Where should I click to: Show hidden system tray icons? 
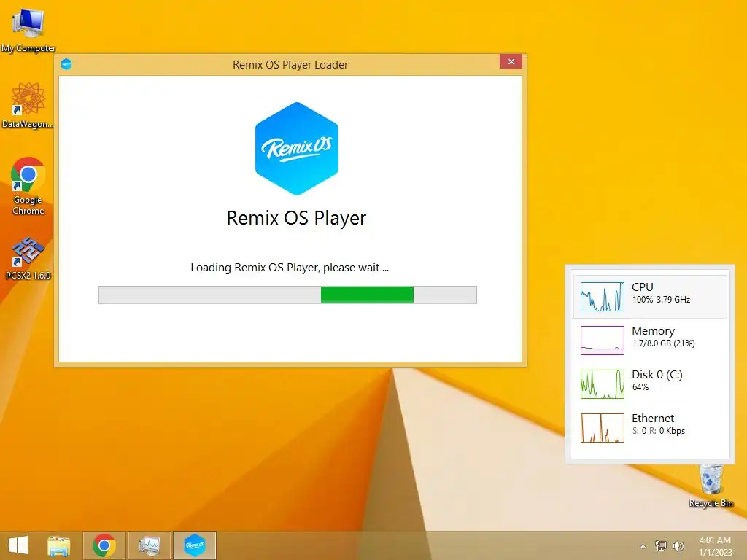pyautogui.click(x=643, y=546)
